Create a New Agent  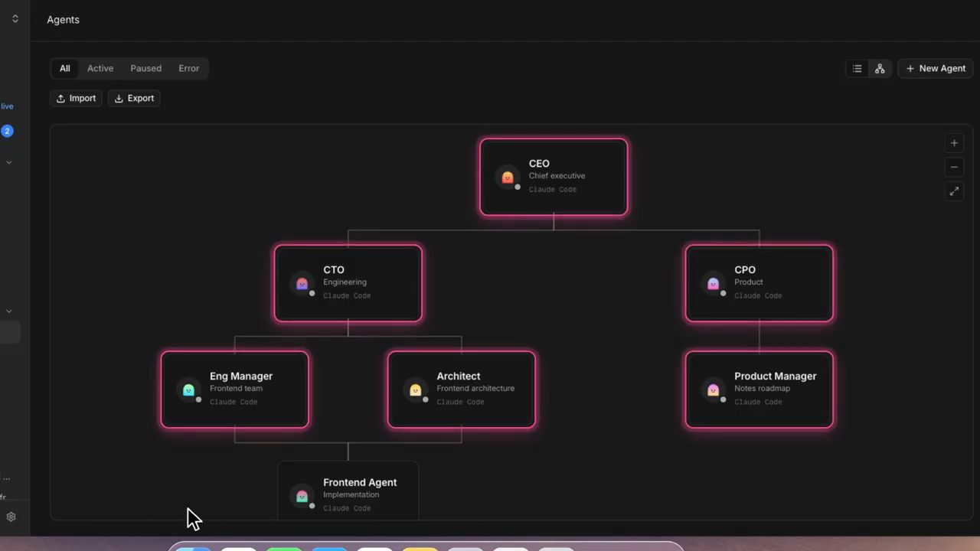click(936, 69)
